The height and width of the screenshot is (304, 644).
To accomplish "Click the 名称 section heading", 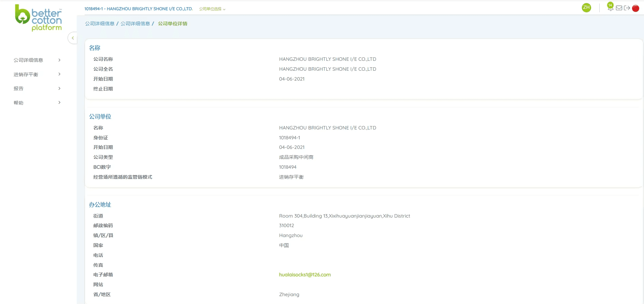I will click(95, 48).
